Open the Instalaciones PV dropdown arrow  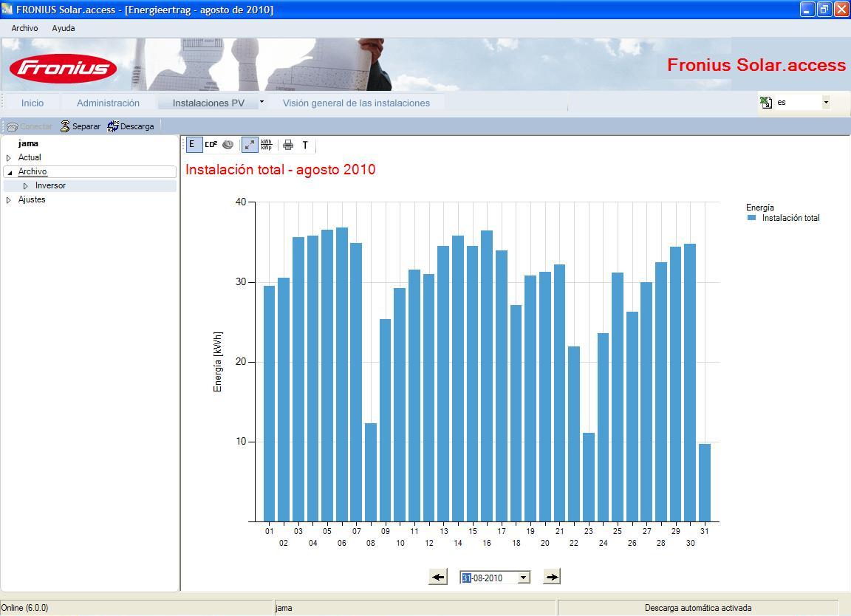pyautogui.click(x=262, y=101)
